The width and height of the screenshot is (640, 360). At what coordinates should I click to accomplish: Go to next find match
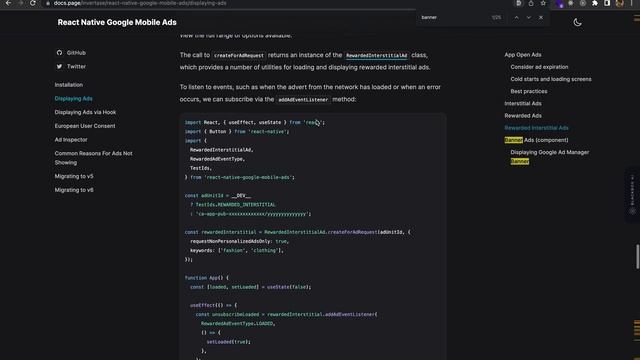click(x=529, y=18)
